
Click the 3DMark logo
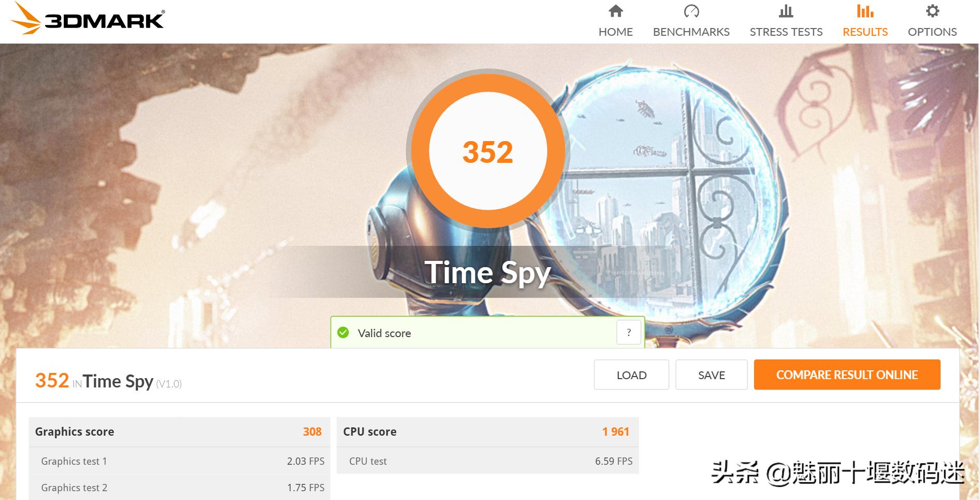tap(87, 19)
